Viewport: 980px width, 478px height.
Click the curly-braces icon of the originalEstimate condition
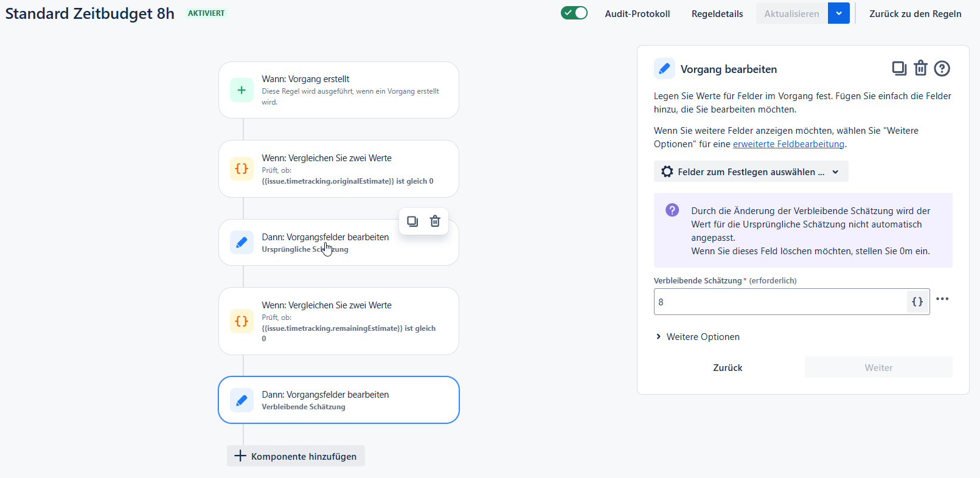tap(242, 168)
